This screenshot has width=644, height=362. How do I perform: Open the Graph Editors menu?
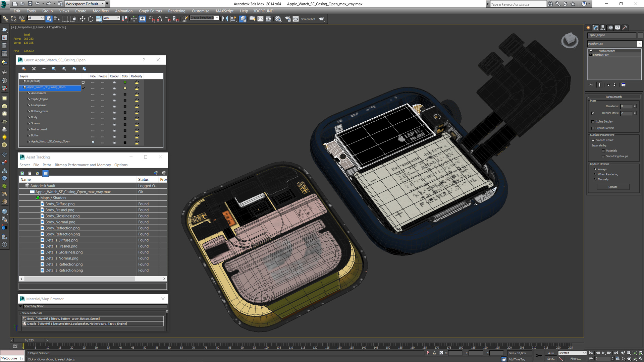pos(150,11)
